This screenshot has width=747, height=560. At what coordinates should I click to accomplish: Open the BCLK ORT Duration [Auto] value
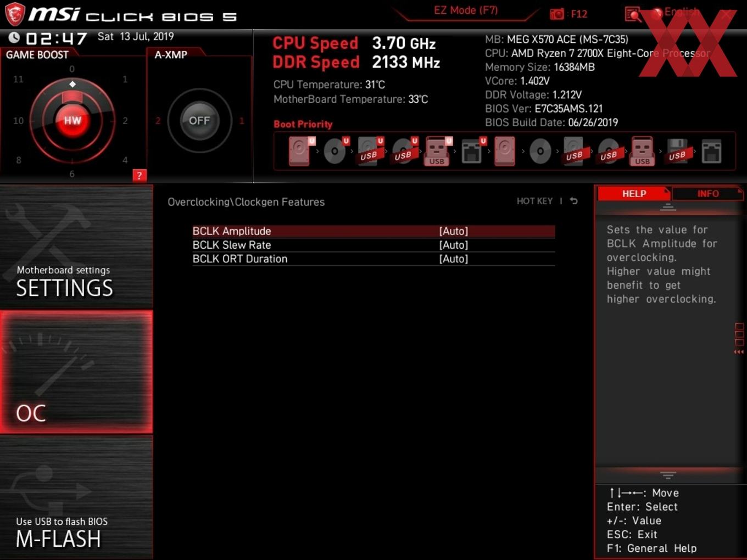point(453,259)
